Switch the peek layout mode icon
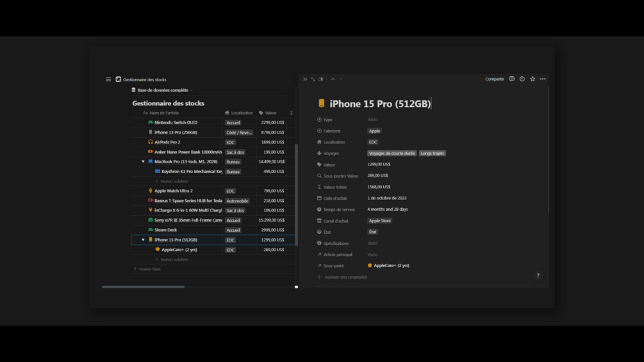 321,79
